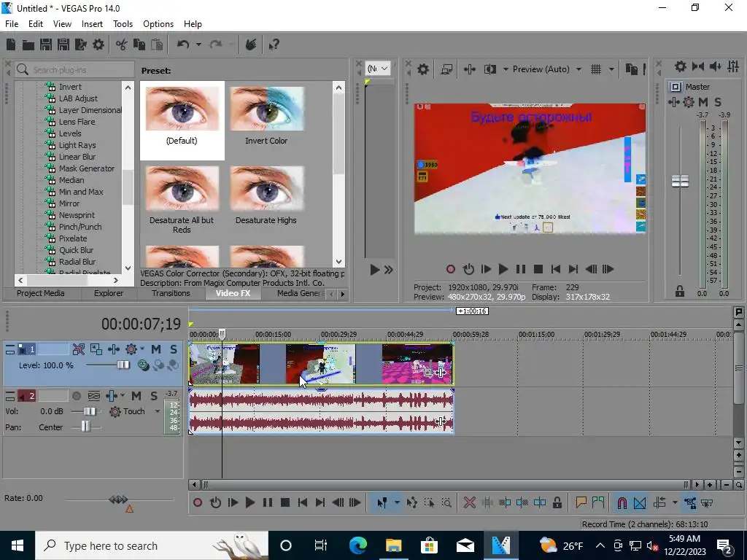Open event pan/crop on third clip
Screen dimensions: 747x560
click(427, 373)
